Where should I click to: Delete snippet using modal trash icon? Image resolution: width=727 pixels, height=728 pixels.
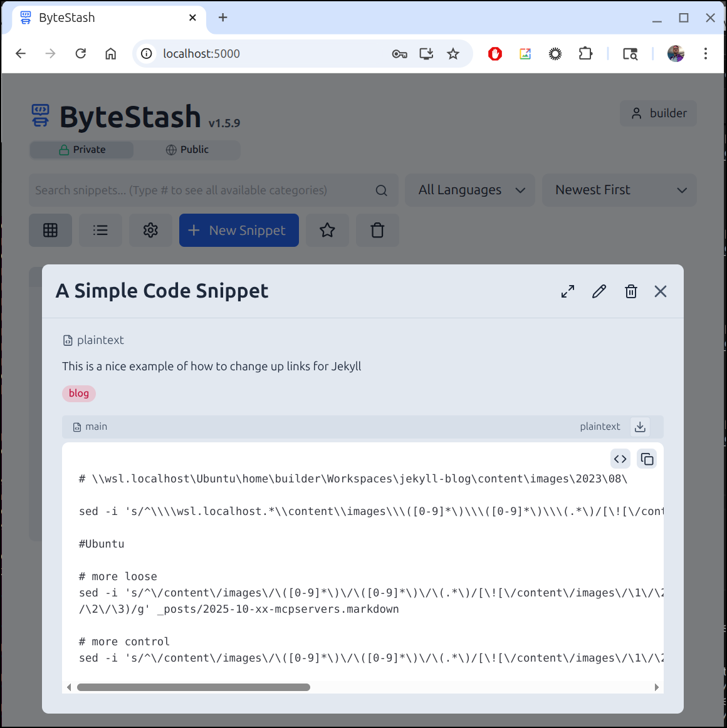631,291
